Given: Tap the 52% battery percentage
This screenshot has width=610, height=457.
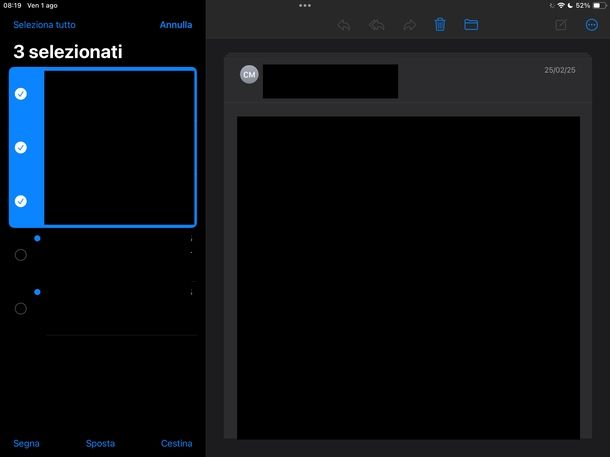Looking at the screenshot, I should click(x=583, y=5).
